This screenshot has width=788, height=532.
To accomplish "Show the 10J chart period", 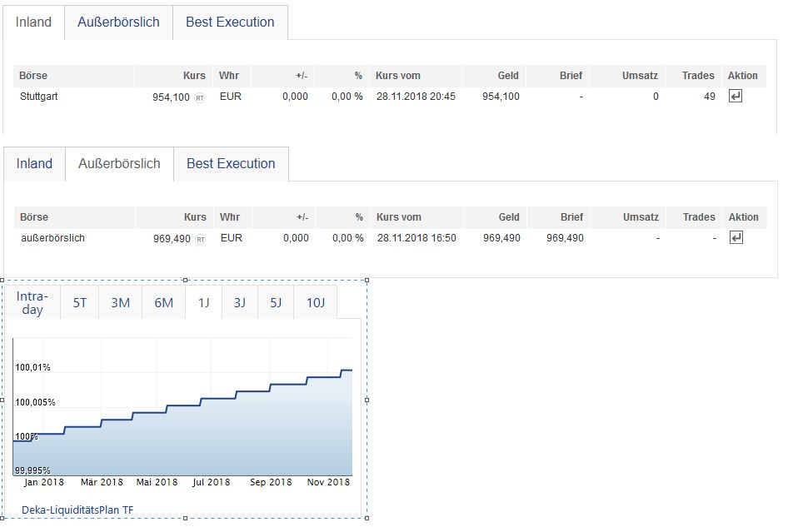I will coord(316,303).
